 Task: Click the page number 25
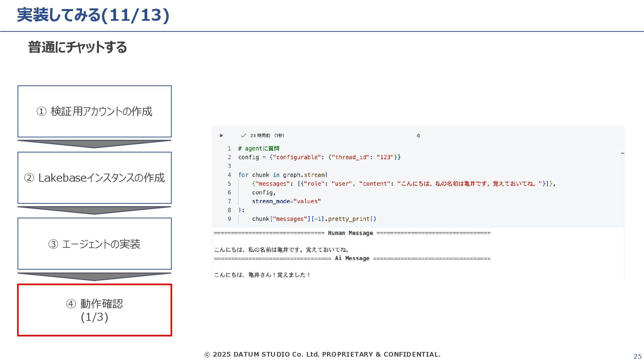click(637, 356)
